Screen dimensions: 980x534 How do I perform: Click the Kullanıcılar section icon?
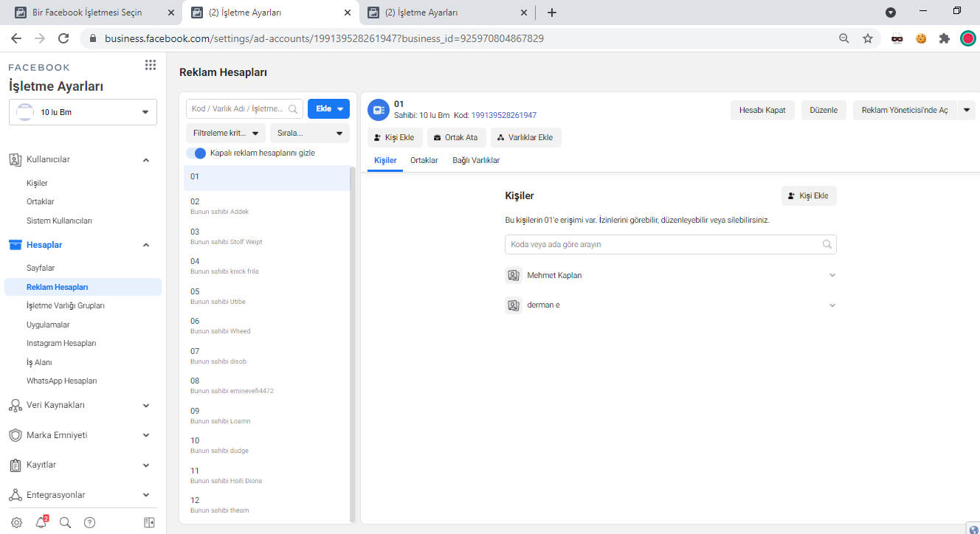[x=15, y=159]
